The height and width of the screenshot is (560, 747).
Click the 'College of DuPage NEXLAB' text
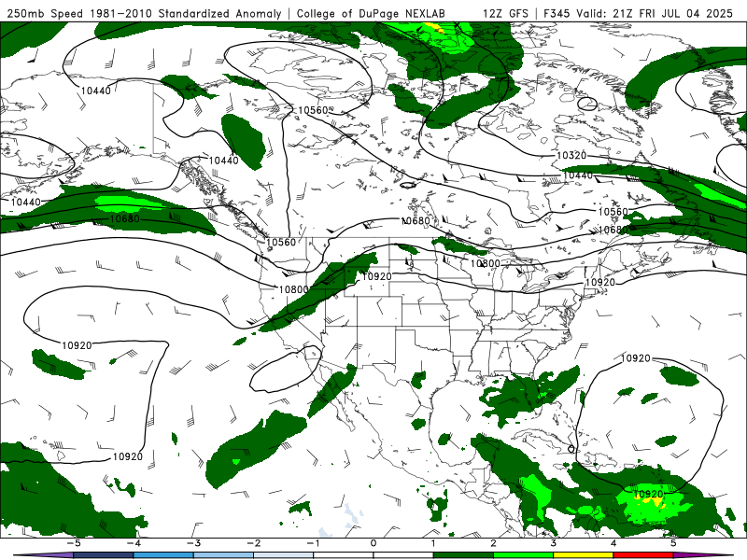point(371,13)
